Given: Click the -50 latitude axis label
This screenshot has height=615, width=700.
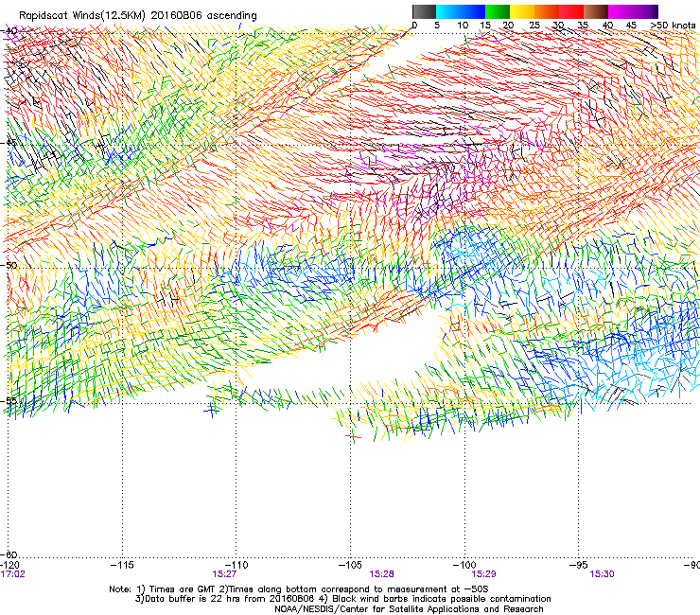Looking at the screenshot, I should pos(10,265).
